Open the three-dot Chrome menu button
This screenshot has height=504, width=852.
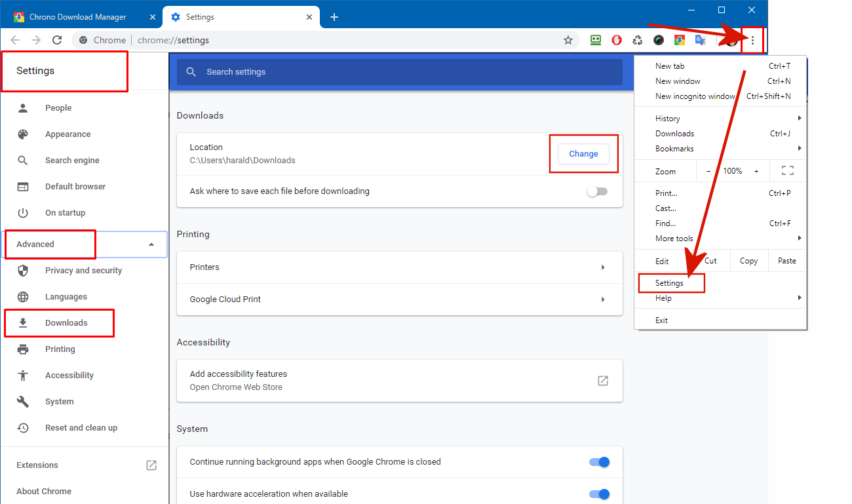pyautogui.click(x=752, y=41)
